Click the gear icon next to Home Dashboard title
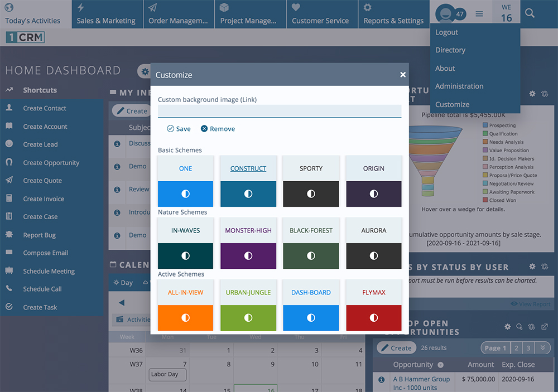This screenshot has height=392, width=558. click(145, 71)
